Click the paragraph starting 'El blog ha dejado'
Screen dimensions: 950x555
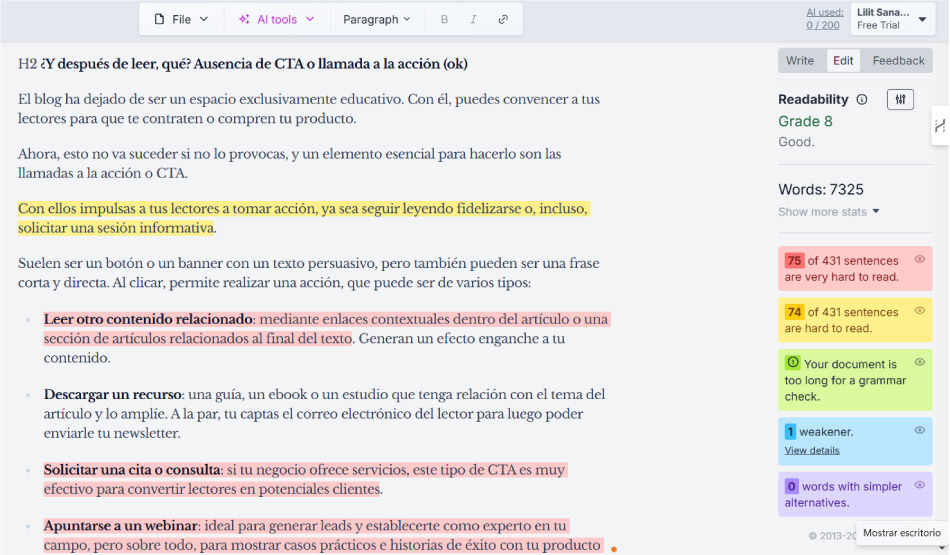pos(309,108)
